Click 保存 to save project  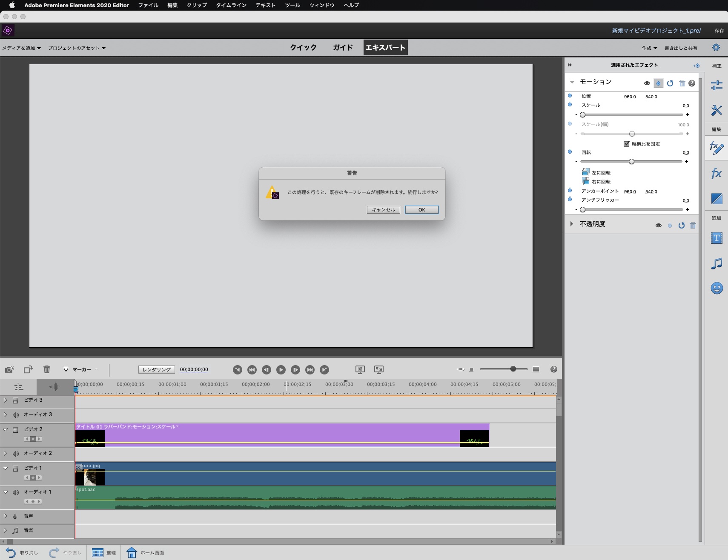coord(719,31)
